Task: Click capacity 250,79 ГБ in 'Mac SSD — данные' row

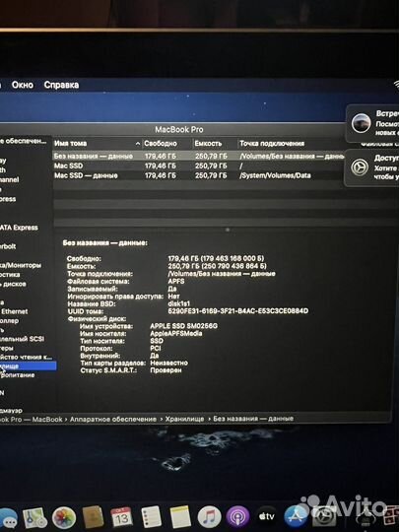Action: (x=211, y=175)
